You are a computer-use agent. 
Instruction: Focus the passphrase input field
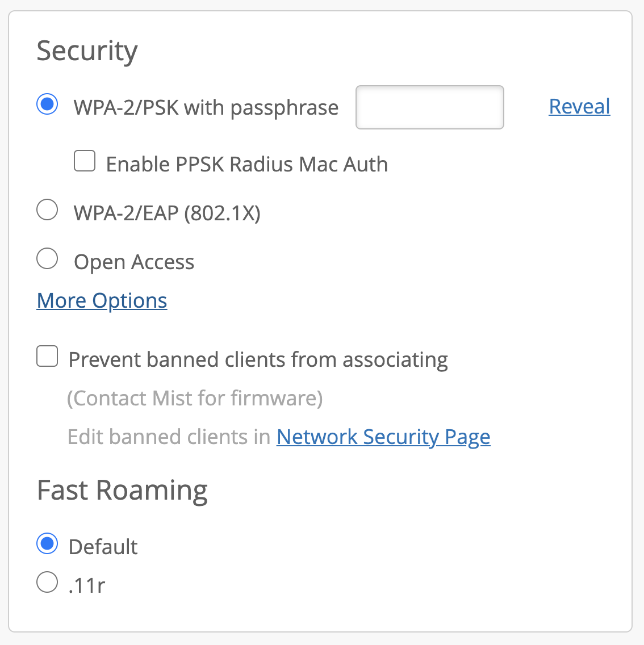click(x=429, y=107)
